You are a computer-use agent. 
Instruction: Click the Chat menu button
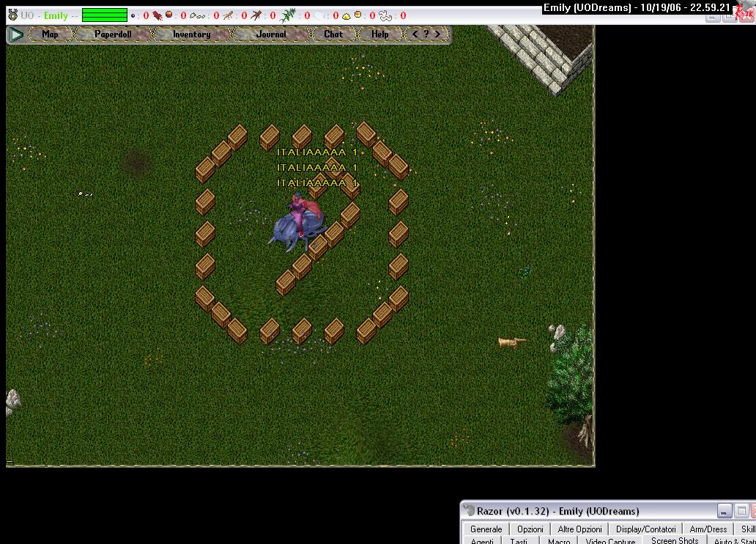333,34
